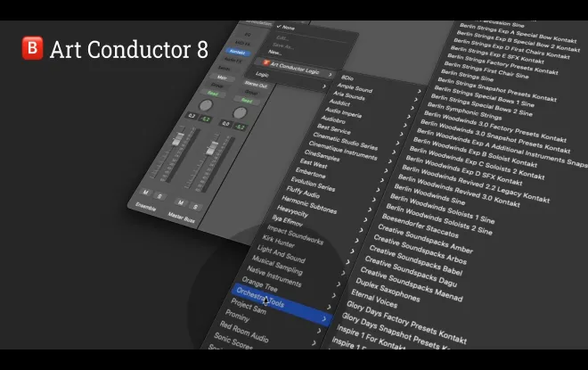The width and height of the screenshot is (588, 370).
Task: Choose Creative Soundspacks Amber preset
Action: pyautogui.click(x=425, y=238)
